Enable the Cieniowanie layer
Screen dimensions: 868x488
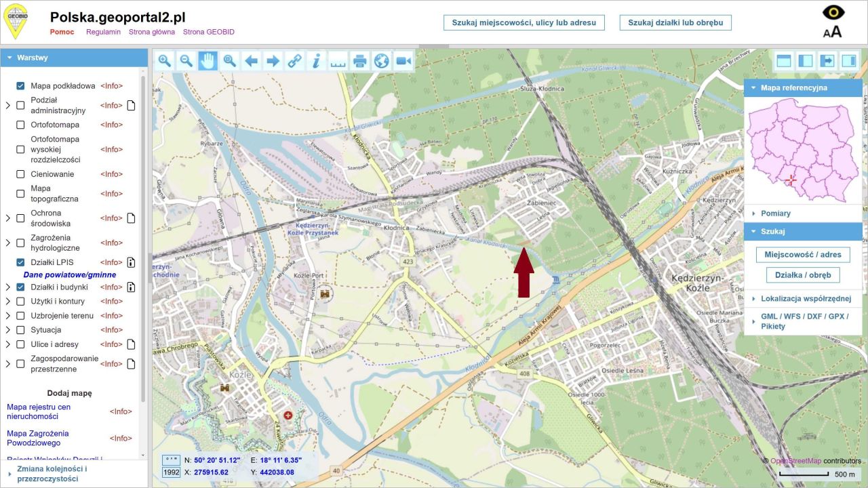20,174
